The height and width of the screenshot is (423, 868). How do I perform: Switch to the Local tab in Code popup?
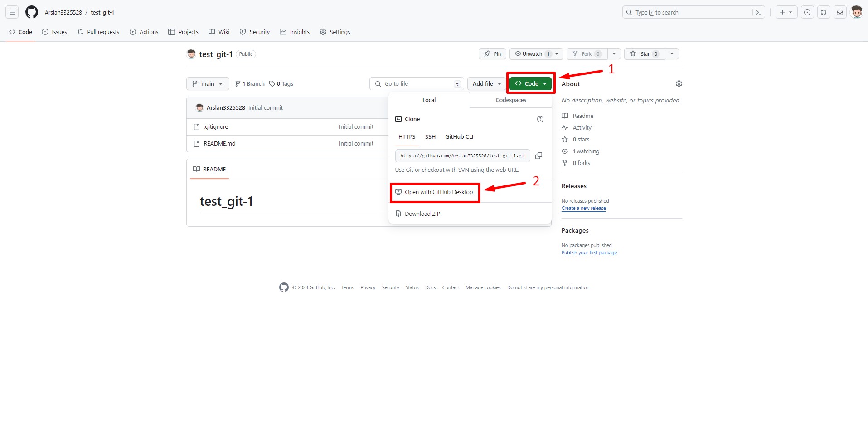(x=429, y=100)
